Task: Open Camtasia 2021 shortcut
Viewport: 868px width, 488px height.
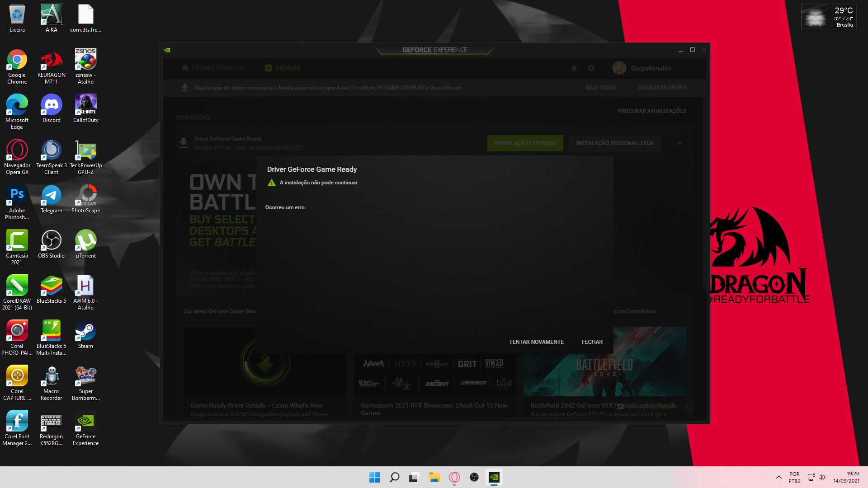Action: [17, 248]
